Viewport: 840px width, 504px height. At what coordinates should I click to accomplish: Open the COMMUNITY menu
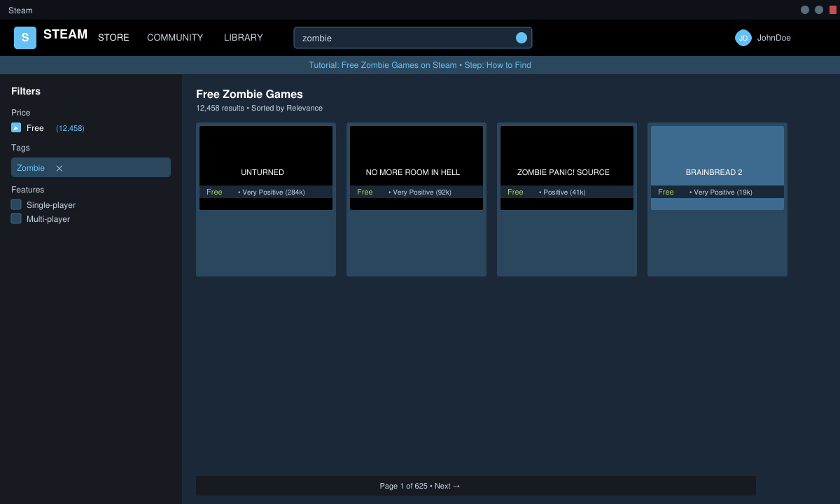tap(175, 38)
